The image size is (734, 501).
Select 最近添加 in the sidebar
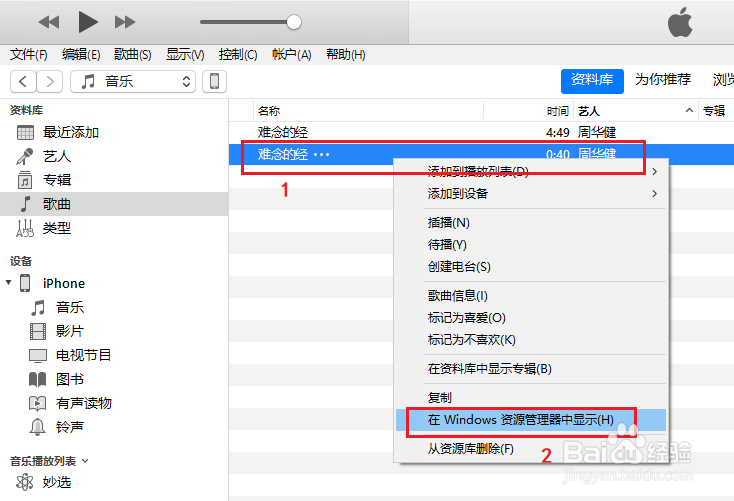click(114, 133)
